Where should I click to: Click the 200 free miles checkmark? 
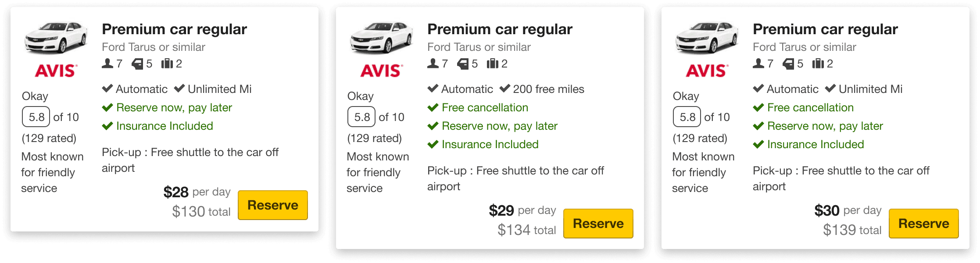(505, 89)
